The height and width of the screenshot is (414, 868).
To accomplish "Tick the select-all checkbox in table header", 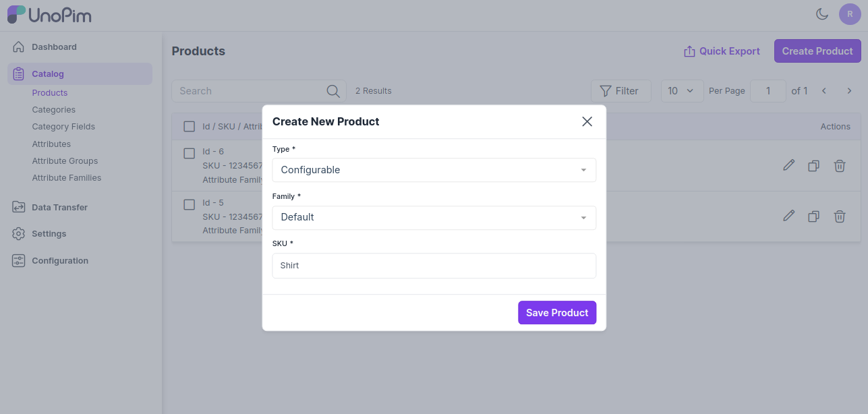I will pos(190,126).
